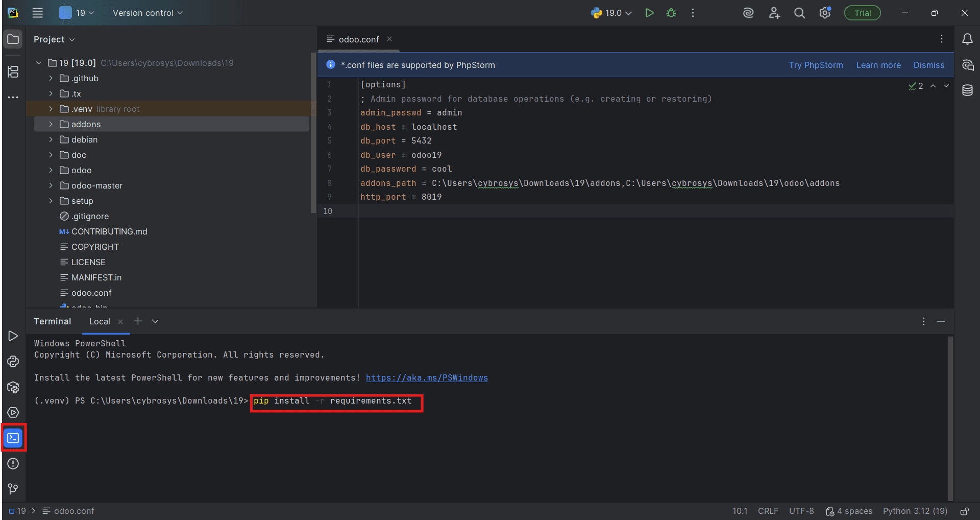Screen dimensions: 980x520
Task: Toggle the Terminal tool window
Action: tap(13, 438)
